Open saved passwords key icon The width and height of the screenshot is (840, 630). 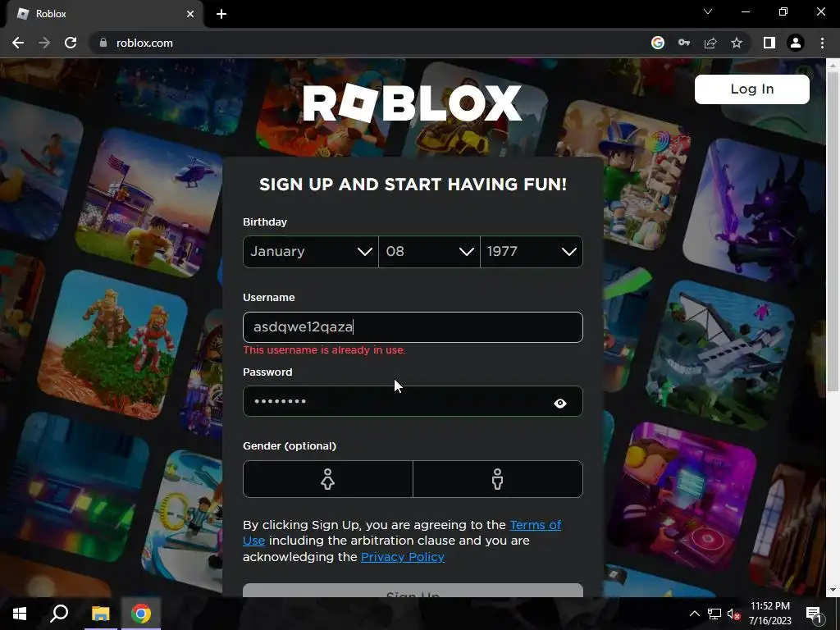[x=684, y=43]
